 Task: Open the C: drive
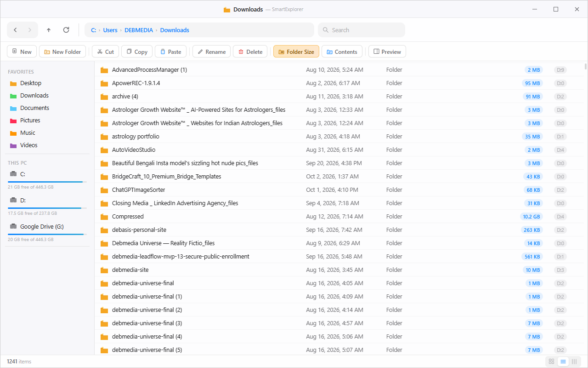[47, 179]
